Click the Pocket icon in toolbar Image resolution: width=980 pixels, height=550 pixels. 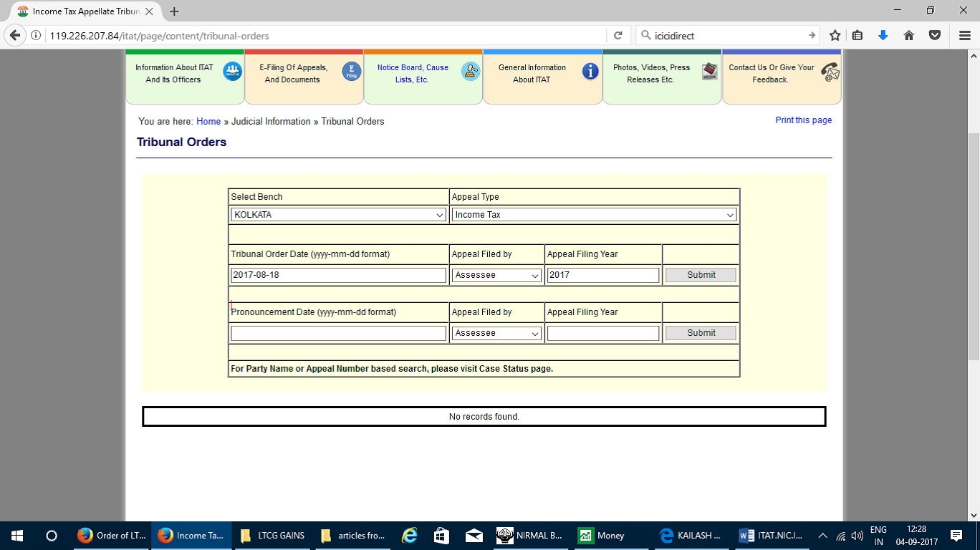(x=934, y=35)
